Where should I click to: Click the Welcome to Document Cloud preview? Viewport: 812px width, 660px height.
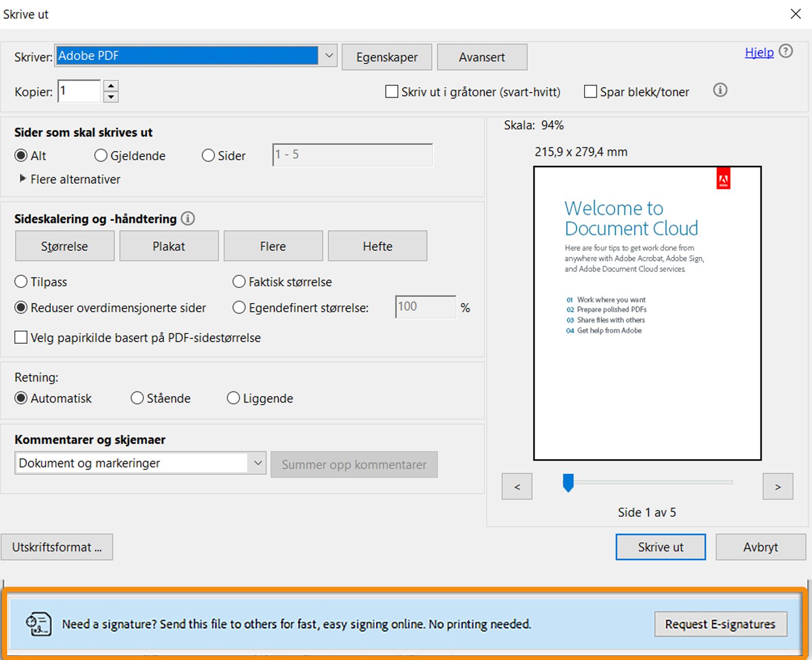647,313
